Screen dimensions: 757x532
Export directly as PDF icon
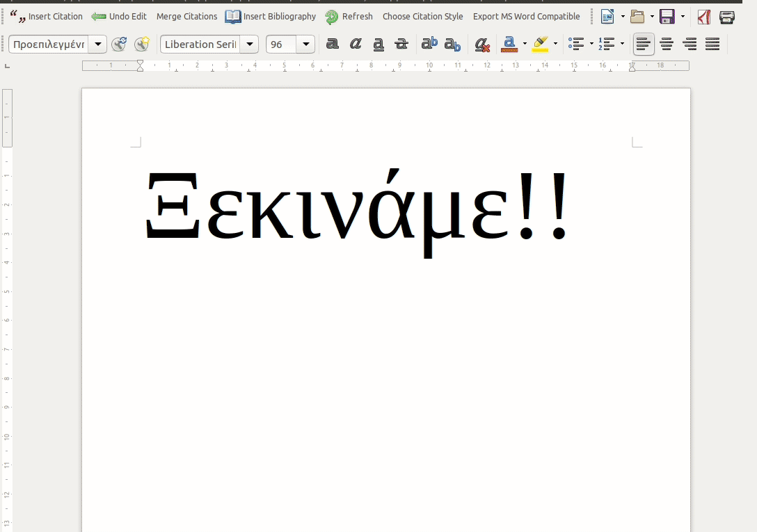pyautogui.click(x=704, y=17)
